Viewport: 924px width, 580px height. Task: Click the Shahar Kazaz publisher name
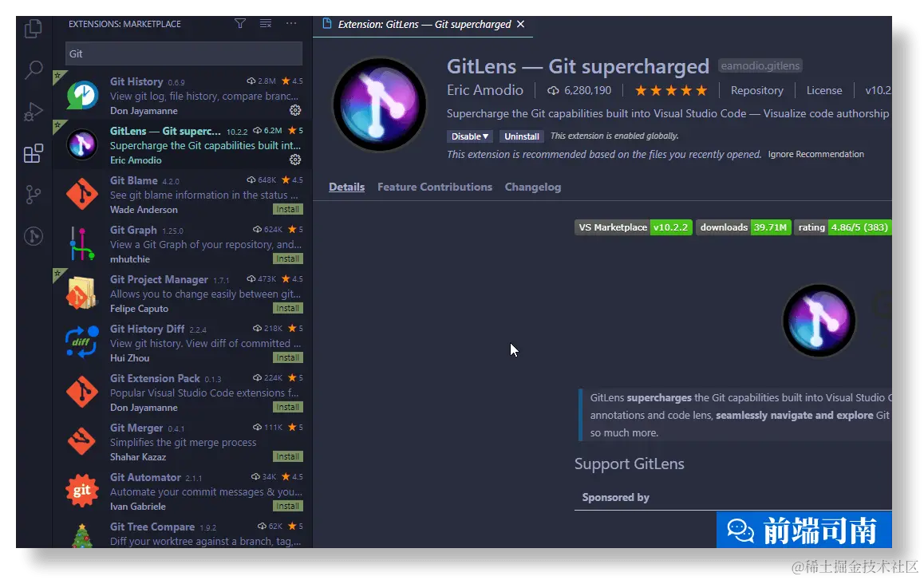point(138,457)
